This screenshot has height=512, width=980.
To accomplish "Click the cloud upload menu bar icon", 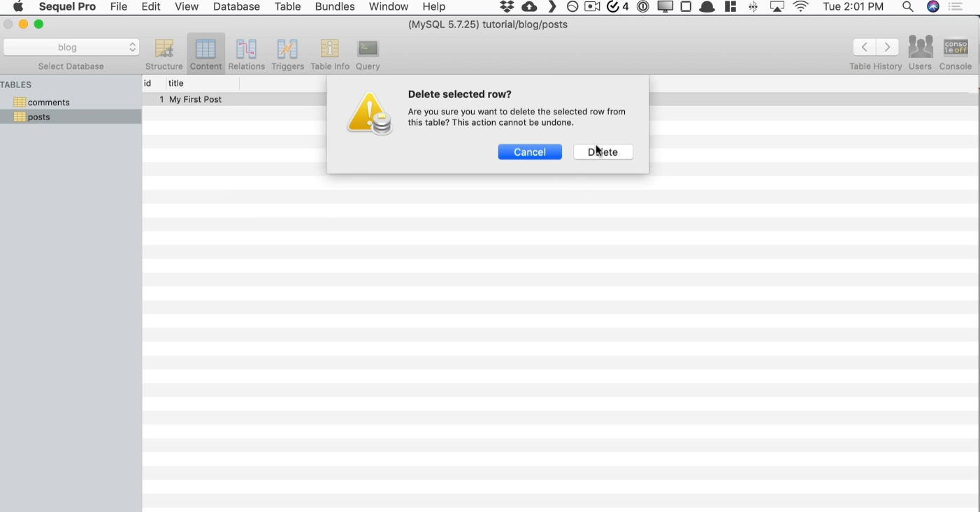I will (530, 7).
